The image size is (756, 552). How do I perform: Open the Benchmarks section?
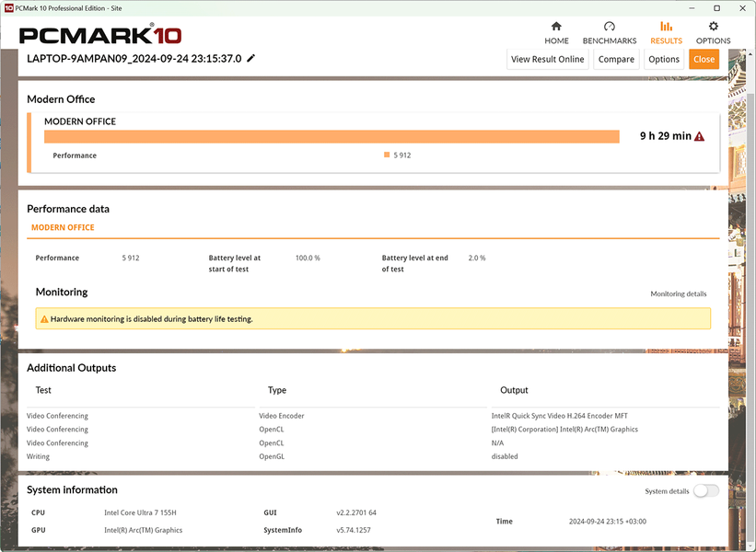click(610, 33)
